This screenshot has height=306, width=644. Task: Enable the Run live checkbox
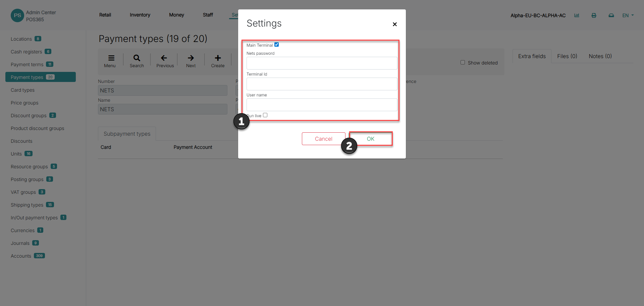265,115
